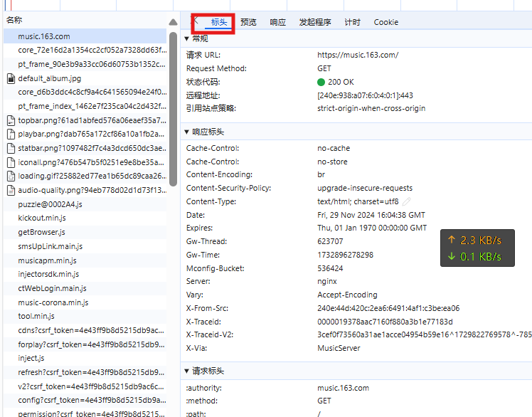Select the music.163.com request
Screen dimensions: 532x417
44,36
